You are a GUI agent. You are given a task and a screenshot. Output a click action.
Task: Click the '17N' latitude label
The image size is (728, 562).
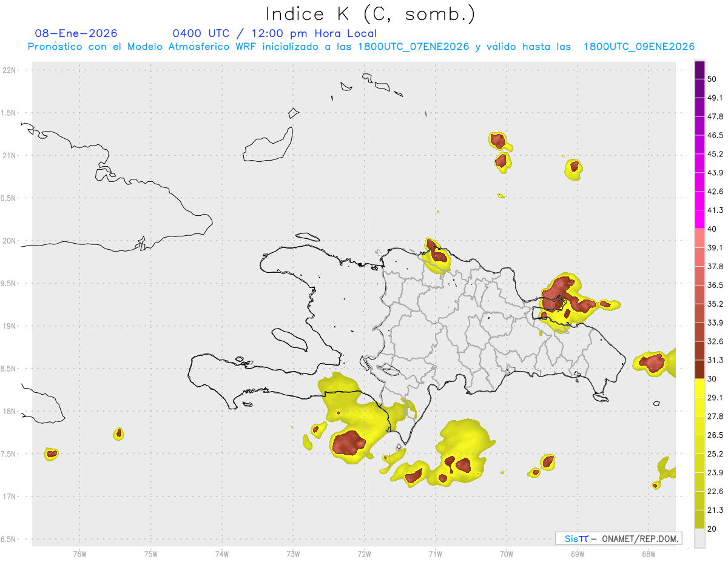pos(10,497)
